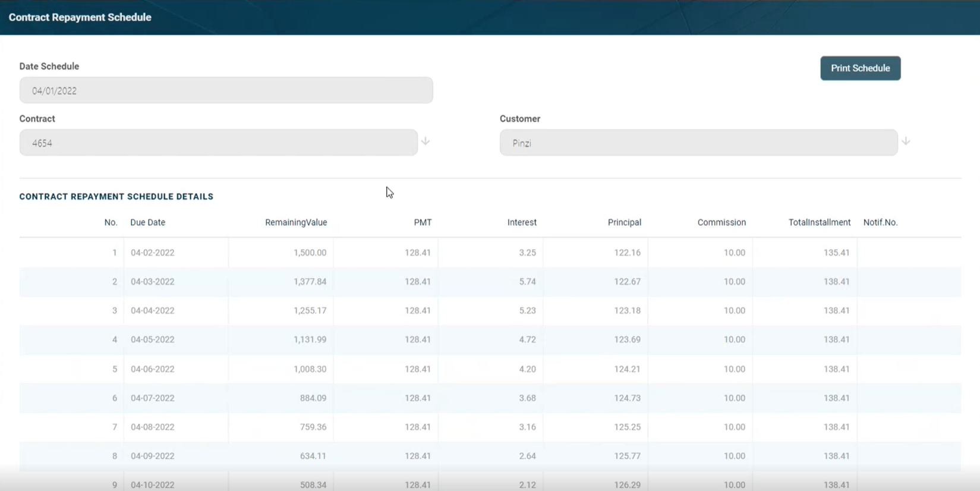Click remaining value 1,377.84 in row 2
This screenshot has width=980, height=491.
click(310, 282)
